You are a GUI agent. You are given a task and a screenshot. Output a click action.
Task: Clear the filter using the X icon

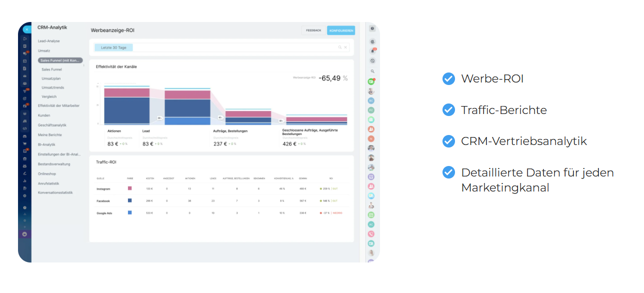pyautogui.click(x=345, y=47)
